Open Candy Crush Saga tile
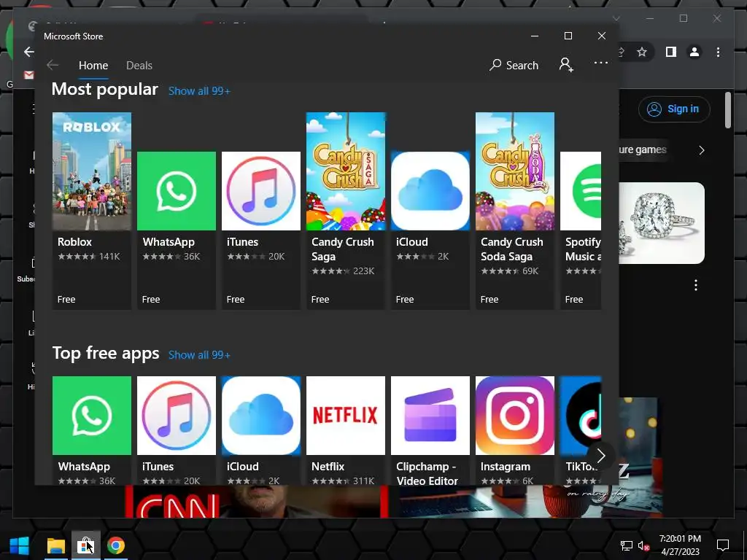This screenshot has width=747, height=560. pos(345,211)
